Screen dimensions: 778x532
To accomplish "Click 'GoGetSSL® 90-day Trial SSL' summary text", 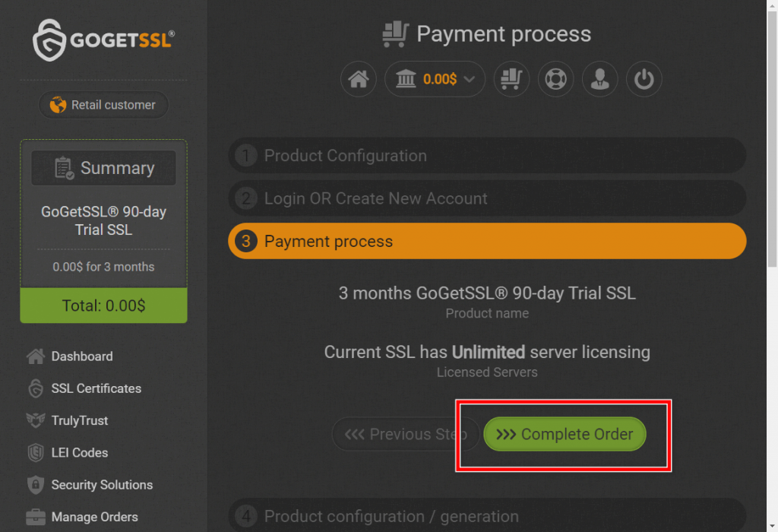I will coord(103,220).
